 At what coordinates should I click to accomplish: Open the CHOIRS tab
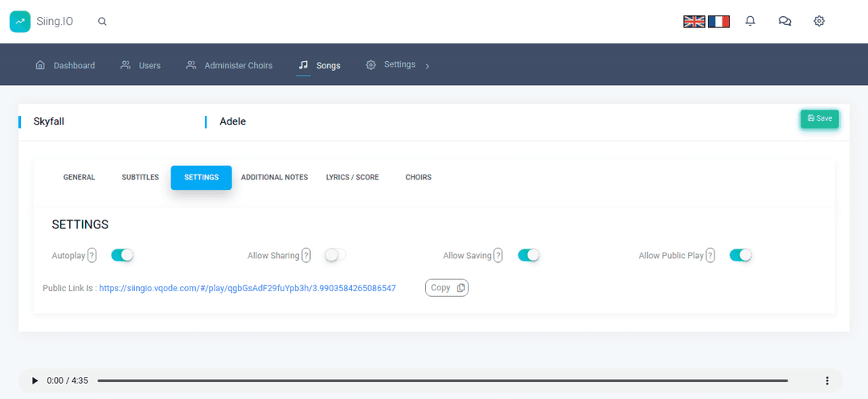pos(419,177)
